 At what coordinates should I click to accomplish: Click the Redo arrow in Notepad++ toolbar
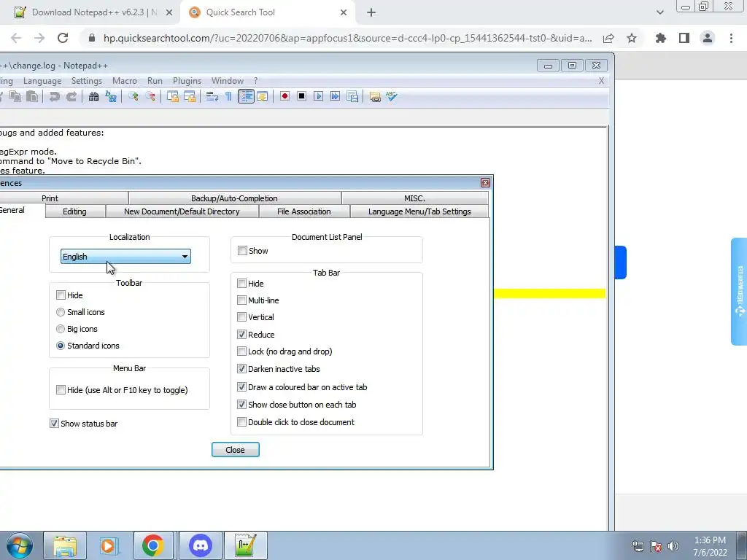[x=71, y=97]
